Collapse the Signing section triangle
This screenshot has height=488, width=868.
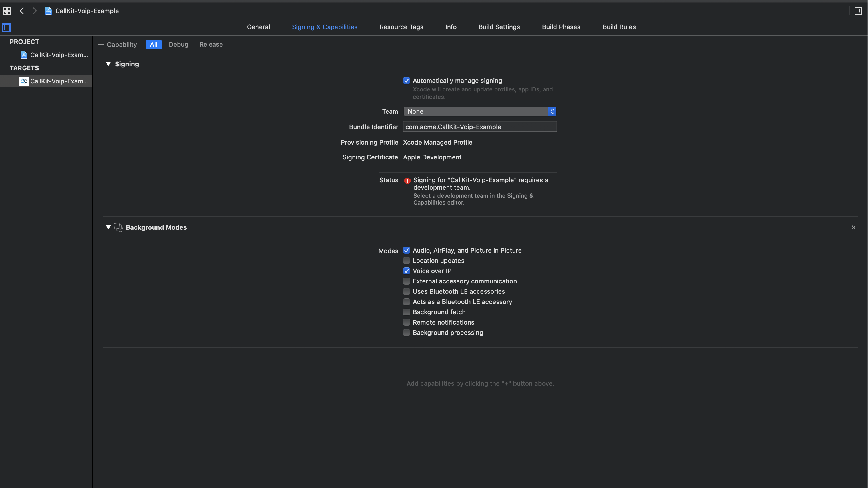(x=108, y=64)
